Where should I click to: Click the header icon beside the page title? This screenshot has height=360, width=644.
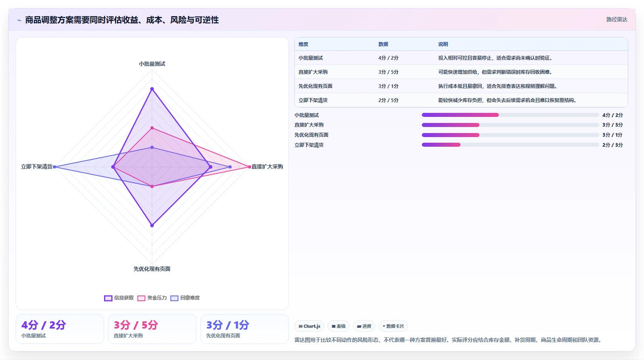pos(19,20)
